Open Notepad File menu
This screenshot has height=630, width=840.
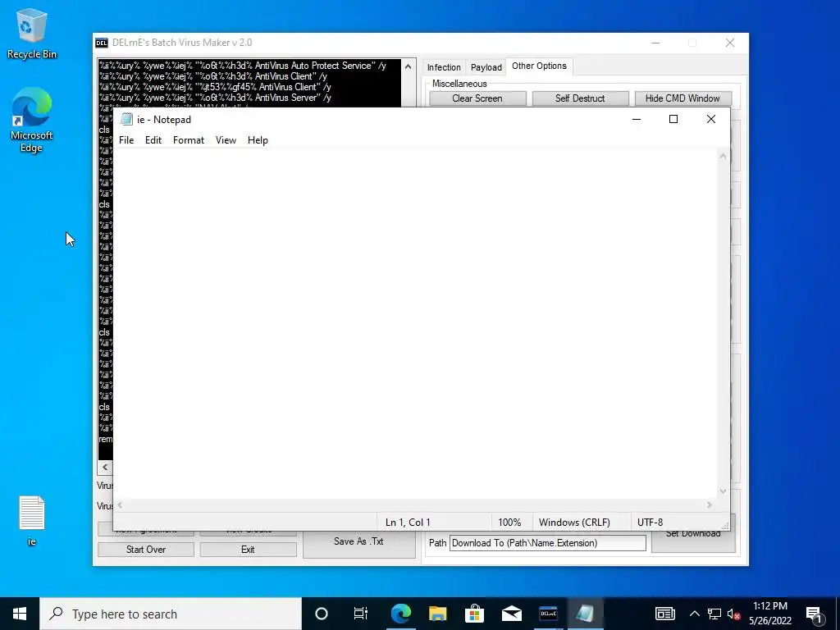click(x=126, y=140)
